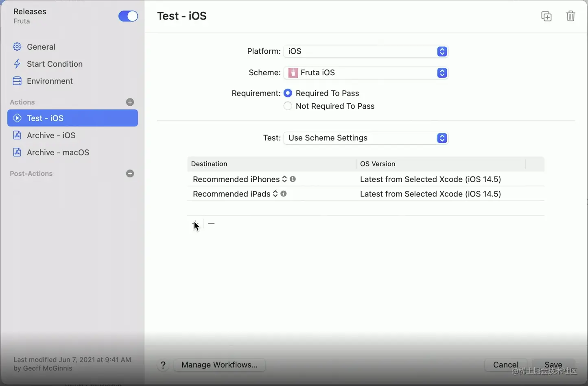Open the Platform dropdown
The height and width of the screenshot is (386, 588).
point(366,51)
